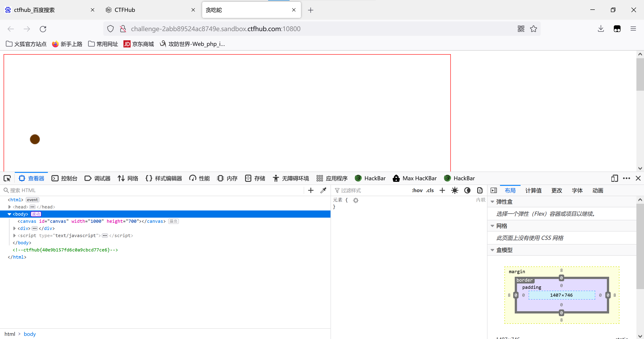Show collapsed content of script element
Image resolution: width=644 pixels, height=339 pixels.
(105, 236)
